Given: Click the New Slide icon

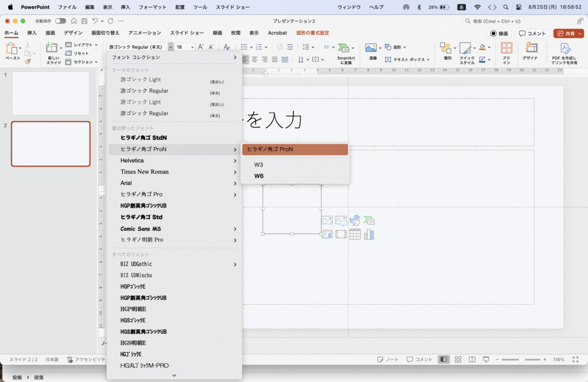Looking at the screenshot, I should 53,49.
